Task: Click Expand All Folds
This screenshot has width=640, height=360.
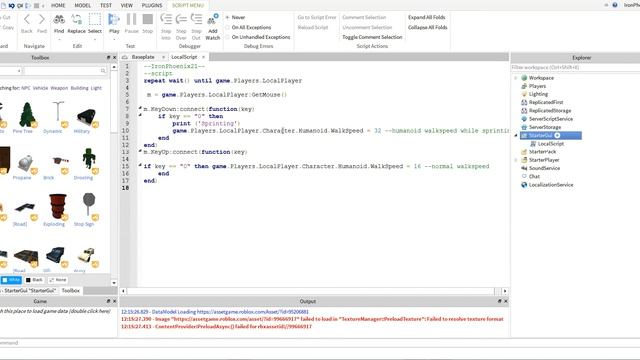Action: (x=427, y=18)
